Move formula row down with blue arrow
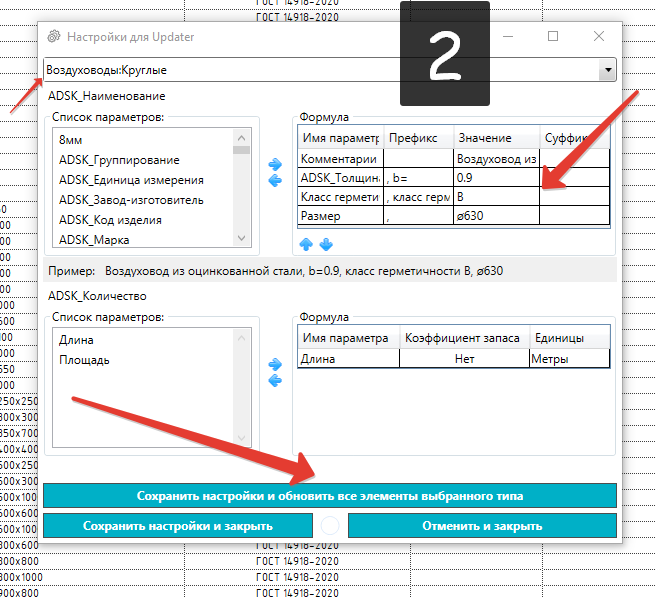 326,244
